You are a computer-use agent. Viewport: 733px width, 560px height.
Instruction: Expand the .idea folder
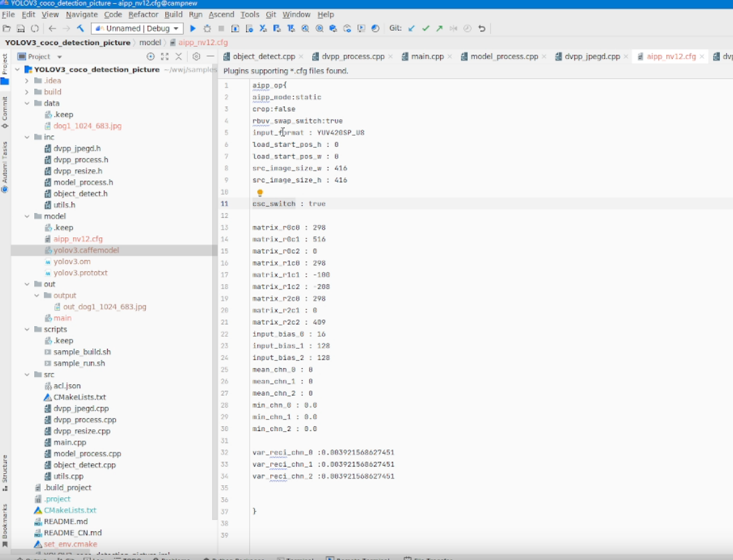(27, 80)
